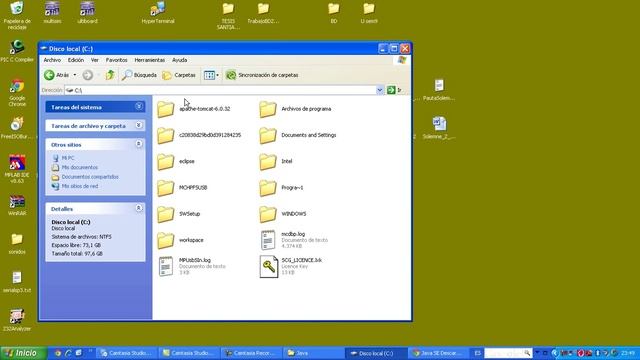
Task: Select the c20838d29bd0d391284235 folder
Action: pos(199,135)
